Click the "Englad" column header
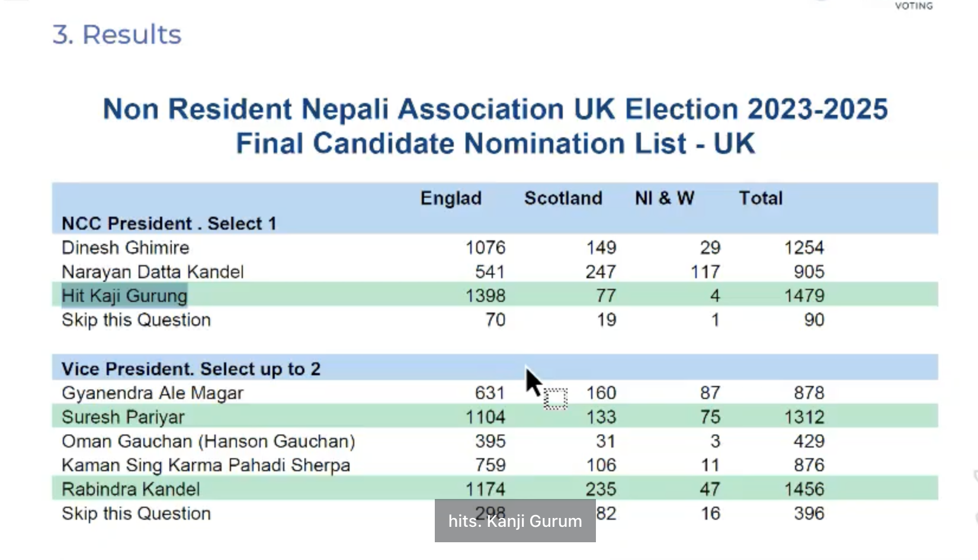This screenshot has height=560, width=978. tap(451, 198)
